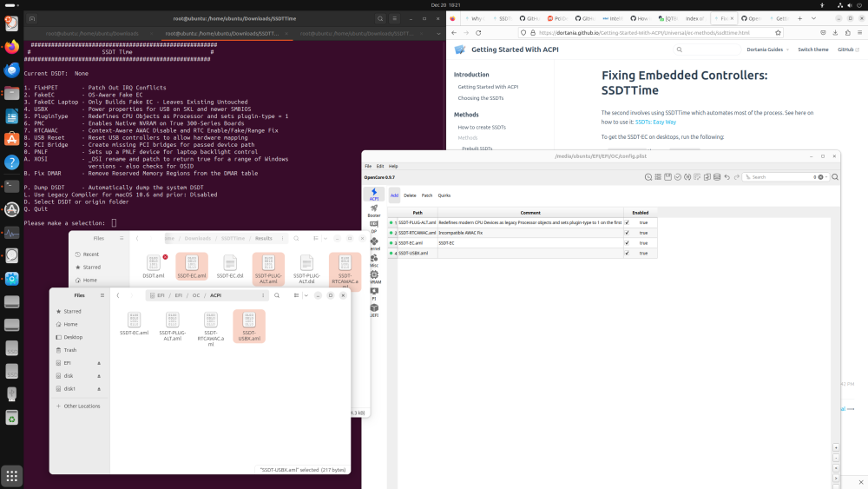Bookmark the page with the star icon
Screen dimensions: 868x489
[x=778, y=33]
